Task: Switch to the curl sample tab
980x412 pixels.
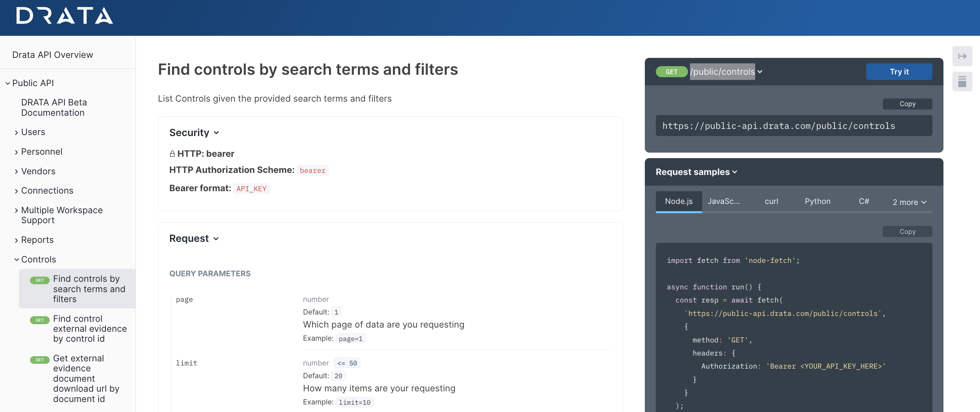Action: click(x=771, y=202)
